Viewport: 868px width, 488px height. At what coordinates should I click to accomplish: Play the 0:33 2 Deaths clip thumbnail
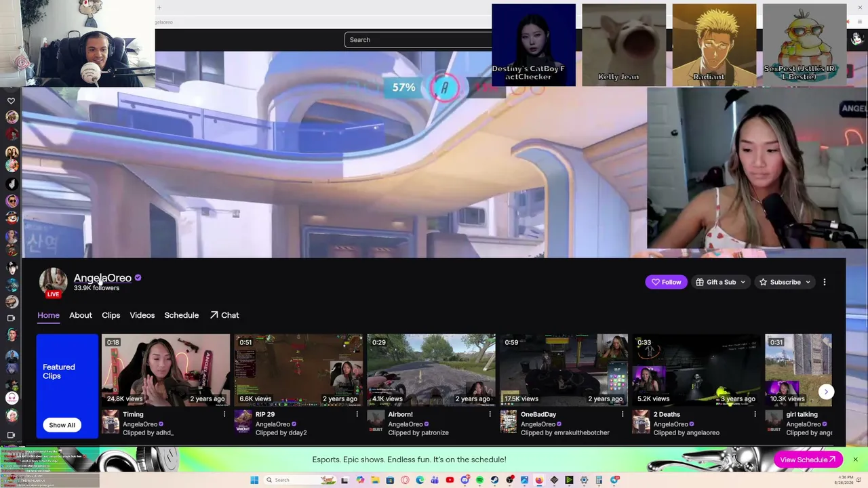pyautogui.click(x=696, y=370)
